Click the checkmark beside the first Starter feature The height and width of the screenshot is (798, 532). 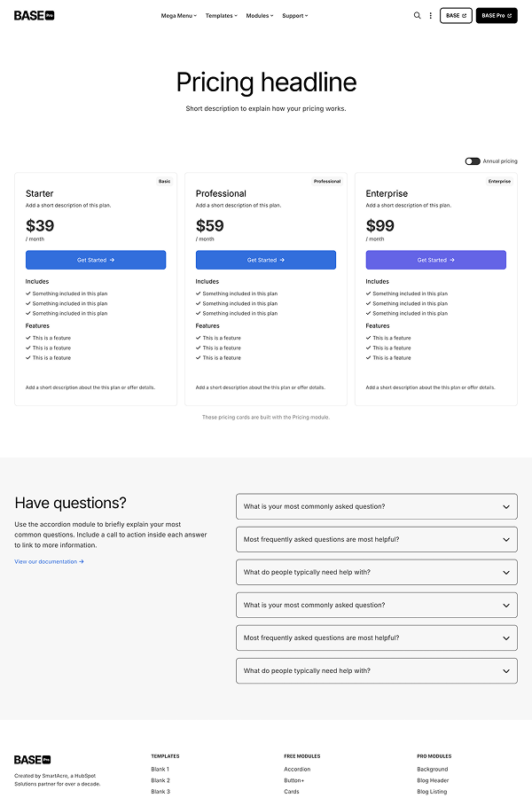[27, 338]
